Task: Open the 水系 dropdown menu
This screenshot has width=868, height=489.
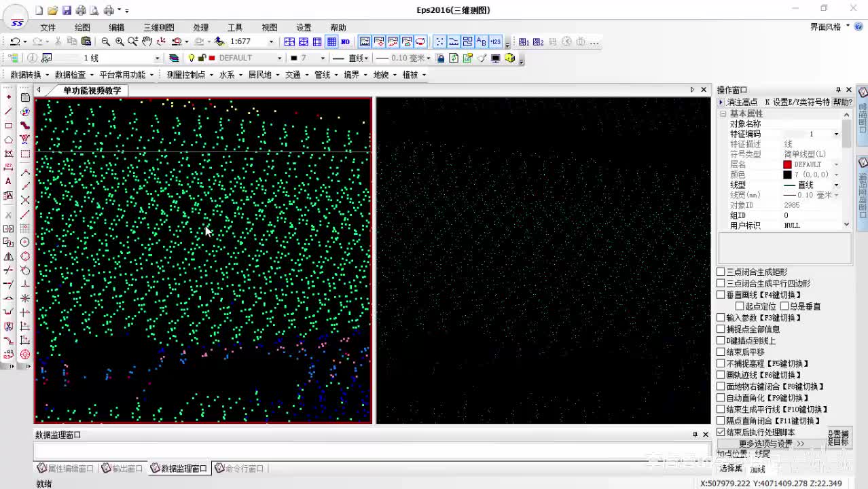Action: (230, 75)
